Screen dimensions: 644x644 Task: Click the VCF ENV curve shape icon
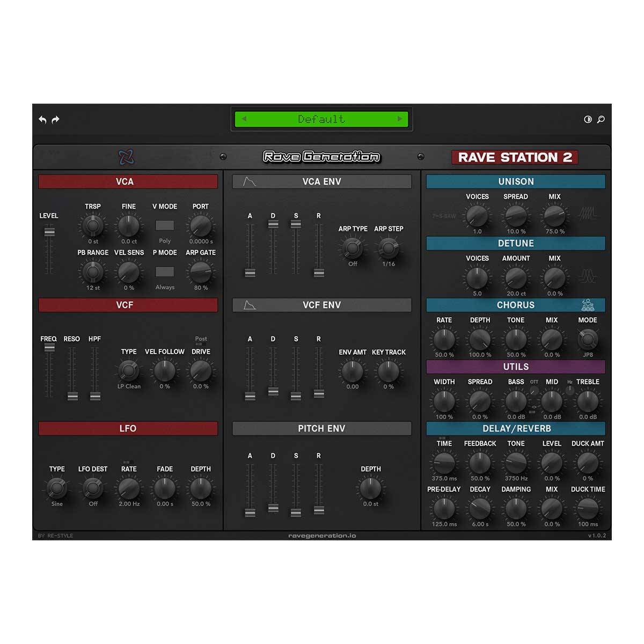250,305
